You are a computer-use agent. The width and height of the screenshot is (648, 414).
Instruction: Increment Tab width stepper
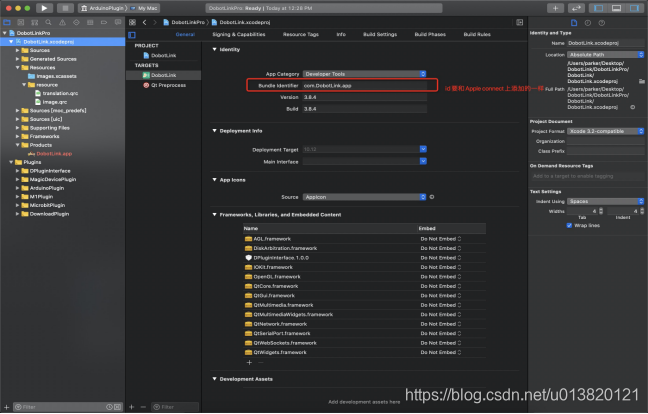click(x=601, y=209)
